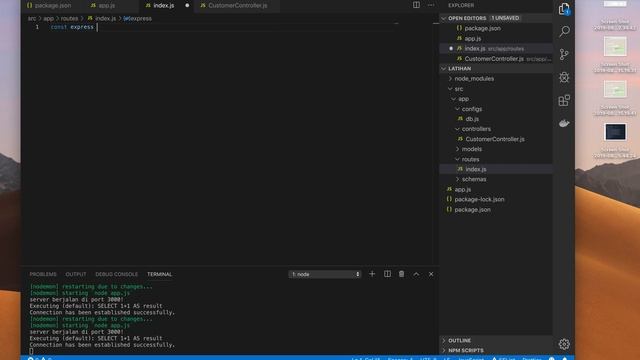Open root app.js in file tree

462,189
